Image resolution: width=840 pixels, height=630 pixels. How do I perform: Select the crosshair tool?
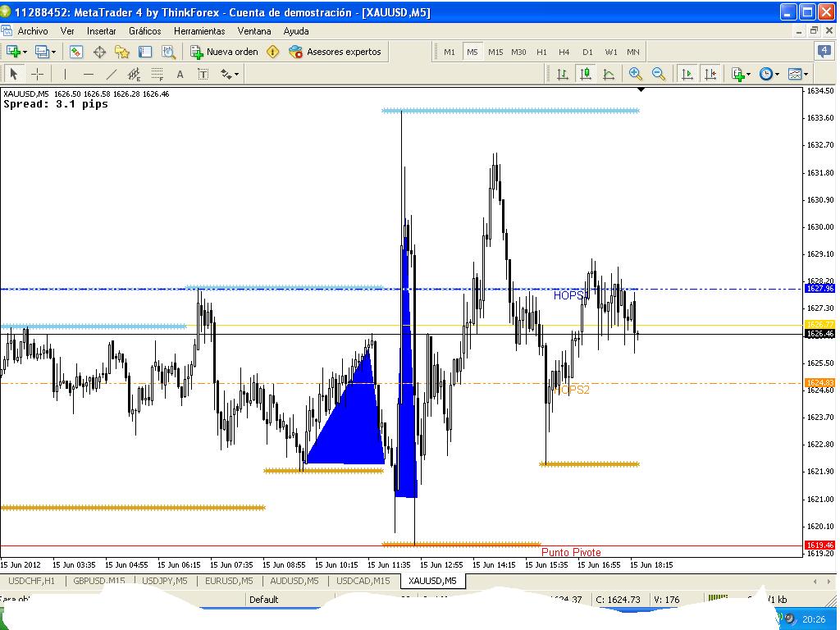(38, 74)
